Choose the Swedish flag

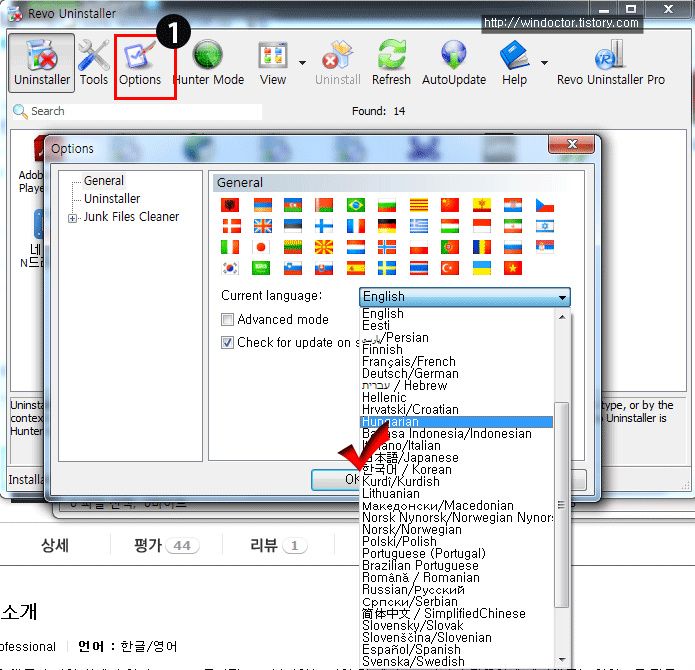coord(387,268)
